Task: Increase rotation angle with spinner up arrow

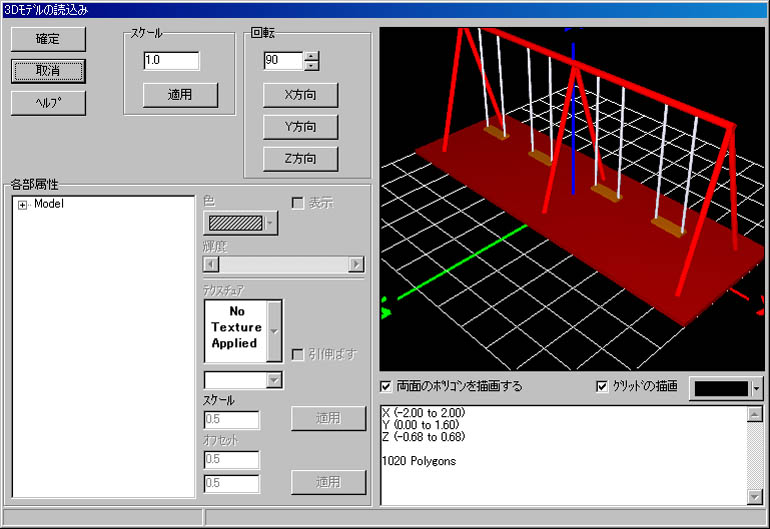Action: pyautogui.click(x=311, y=56)
